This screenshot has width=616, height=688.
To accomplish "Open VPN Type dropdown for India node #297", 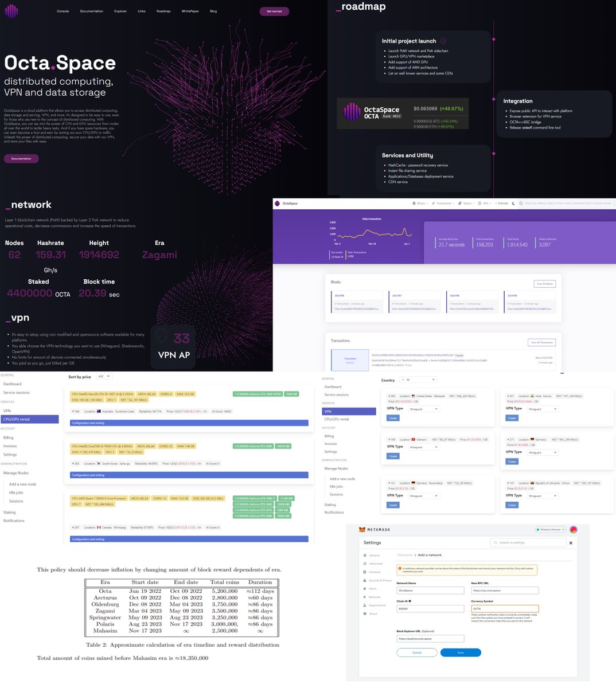I will 543,409.
